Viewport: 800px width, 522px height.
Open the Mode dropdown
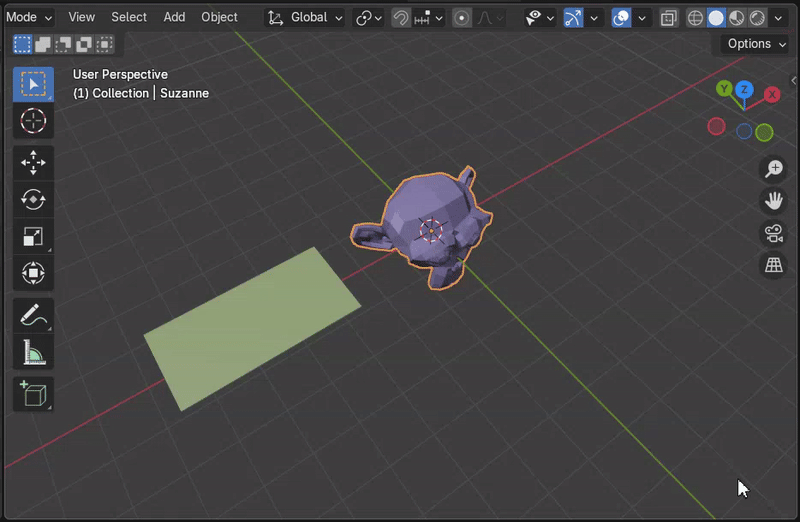[x=29, y=17]
